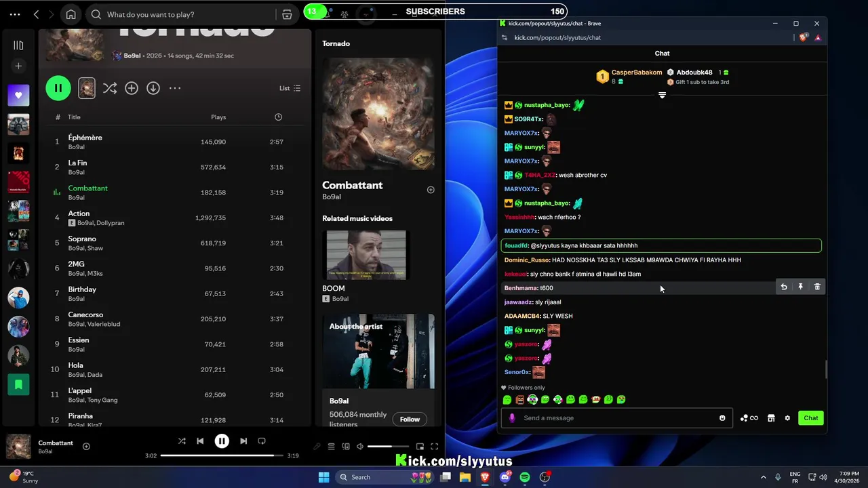Open Kick chat settings gear
This screenshot has height=488, width=868.
pyautogui.click(x=787, y=418)
